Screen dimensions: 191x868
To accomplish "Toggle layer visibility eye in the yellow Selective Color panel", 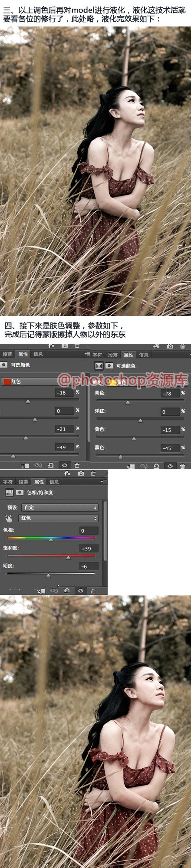I will pos(170,466).
